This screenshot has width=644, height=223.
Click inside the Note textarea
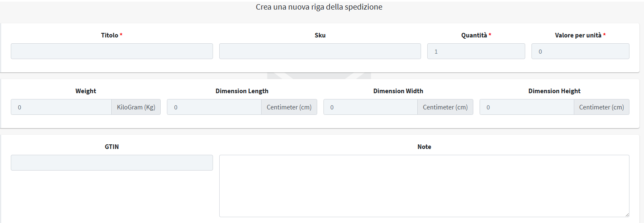[x=424, y=186]
